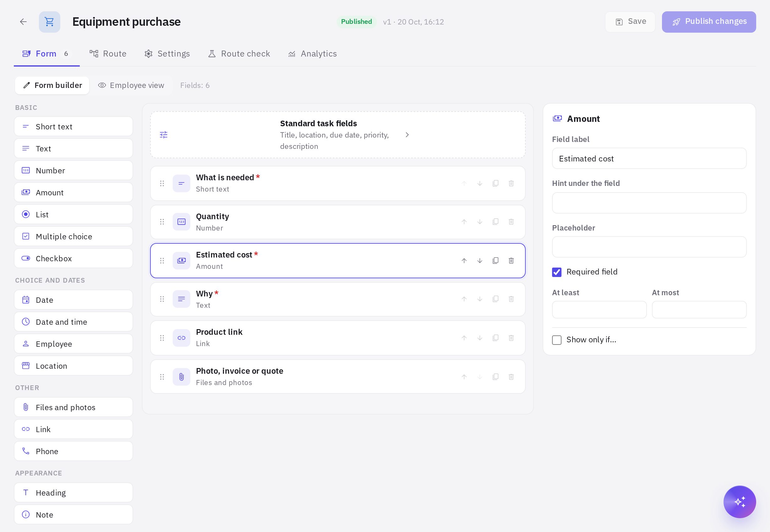Add a Multiple choice field

[x=73, y=236]
